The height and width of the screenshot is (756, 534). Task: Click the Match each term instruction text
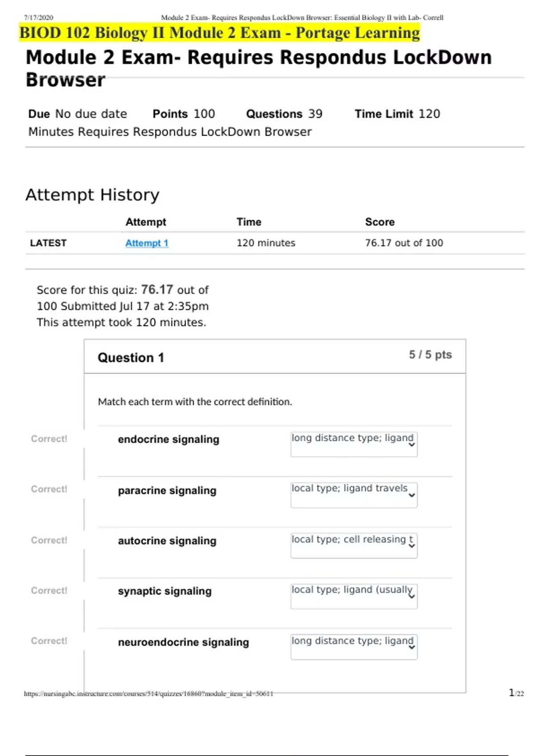click(x=194, y=402)
